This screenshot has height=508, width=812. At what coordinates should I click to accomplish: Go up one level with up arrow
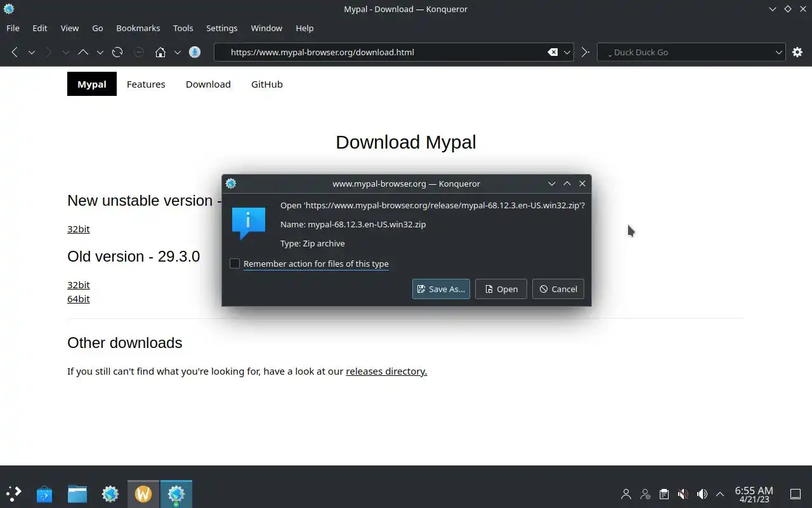pos(83,52)
